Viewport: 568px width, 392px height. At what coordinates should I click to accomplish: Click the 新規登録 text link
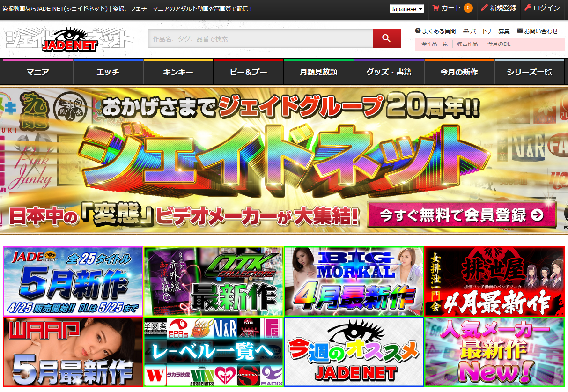[503, 8]
